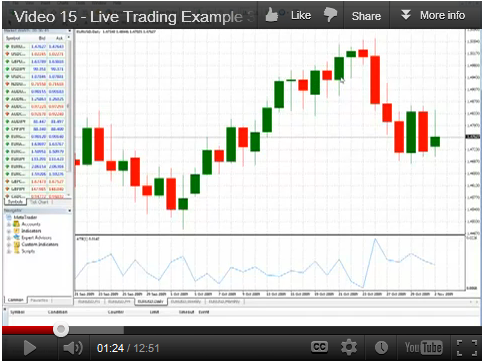Click the Accounts folder icon
This screenshot has width=484, height=363.
point(16,224)
